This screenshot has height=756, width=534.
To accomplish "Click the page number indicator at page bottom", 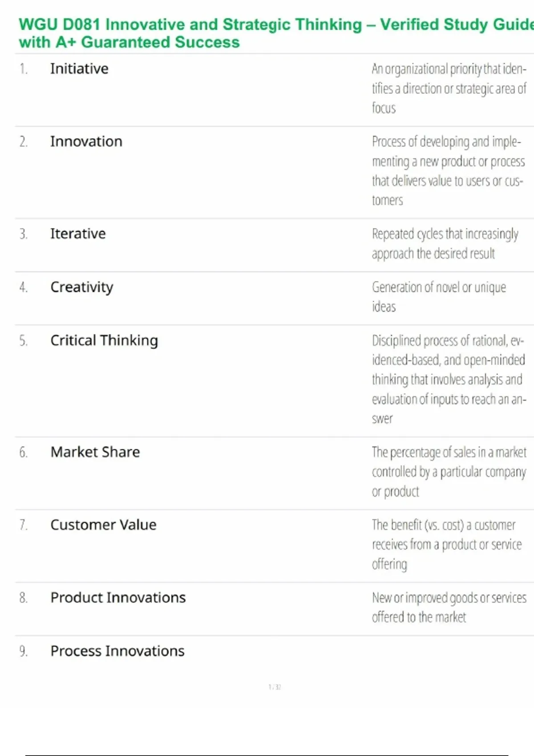I will click(x=275, y=687).
